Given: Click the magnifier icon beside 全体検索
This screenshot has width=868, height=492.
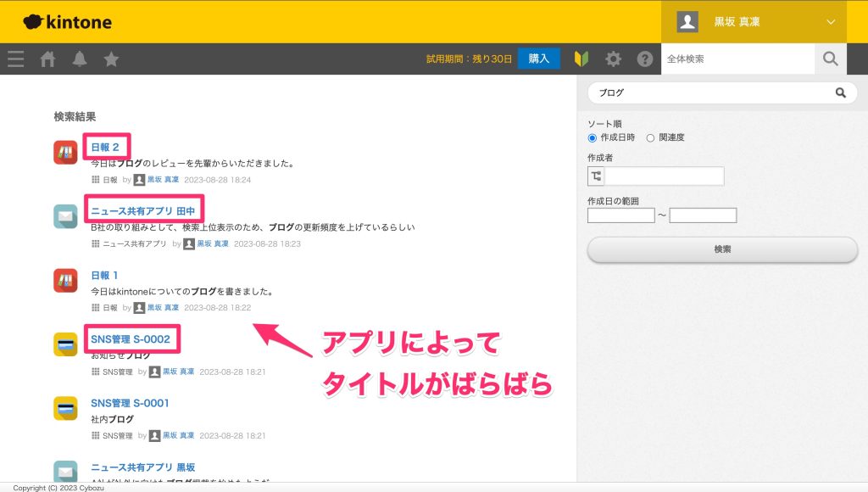Looking at the screenshot, I should click(831, 59).
